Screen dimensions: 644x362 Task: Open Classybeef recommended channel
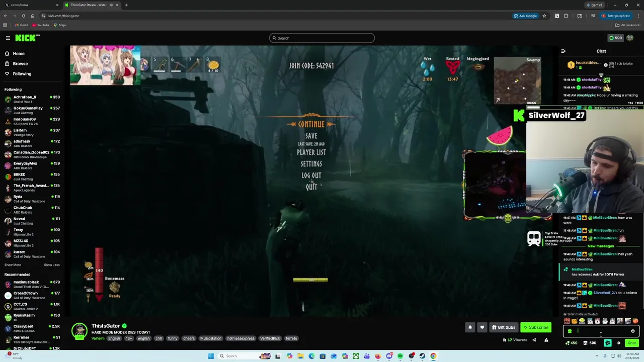pyautogui.click(x=32, y=328)
